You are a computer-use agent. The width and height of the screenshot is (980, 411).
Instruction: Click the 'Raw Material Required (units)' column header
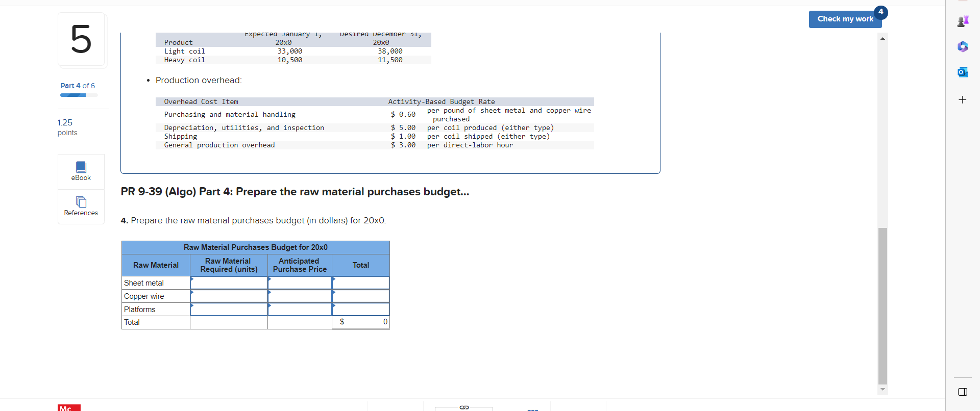coord(229,265)
